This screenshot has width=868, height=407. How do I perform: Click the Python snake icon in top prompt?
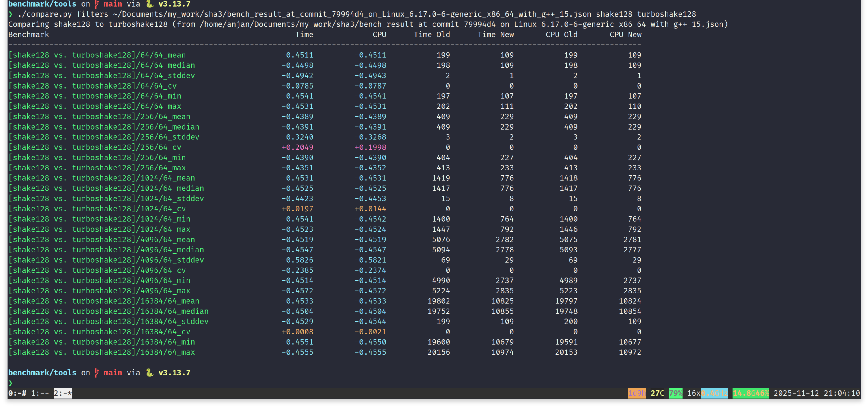point(149,4)
